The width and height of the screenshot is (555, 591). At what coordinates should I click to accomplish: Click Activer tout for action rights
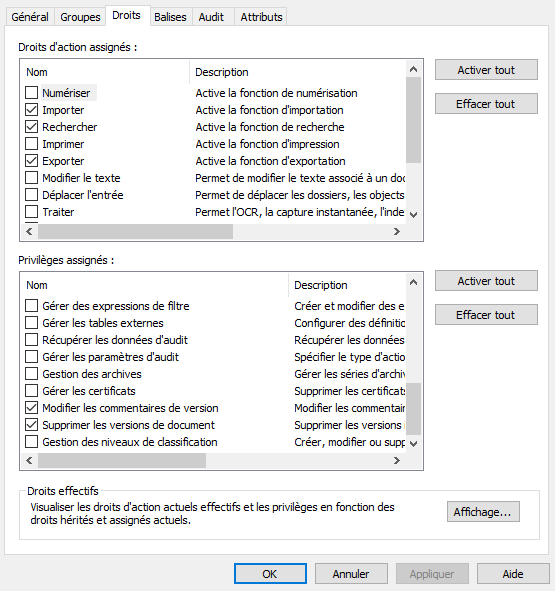click(x=486, y=70)
